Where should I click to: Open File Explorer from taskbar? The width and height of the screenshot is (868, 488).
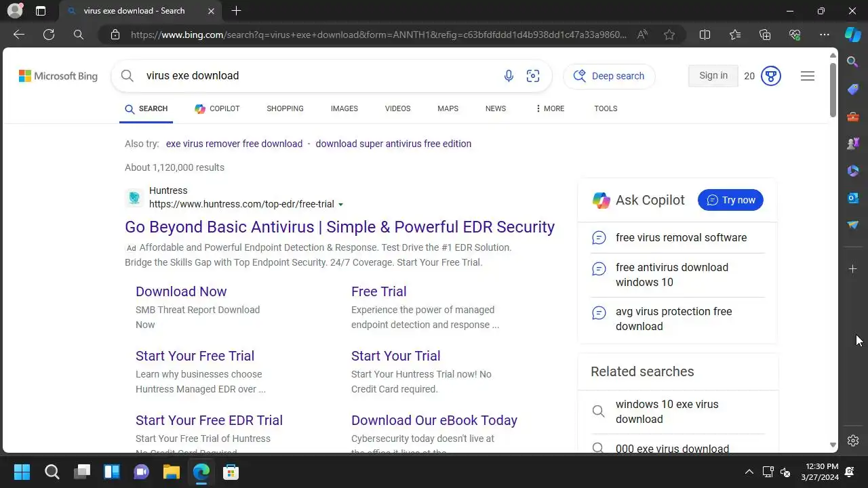pyautogui.click(x=171, y=472)
